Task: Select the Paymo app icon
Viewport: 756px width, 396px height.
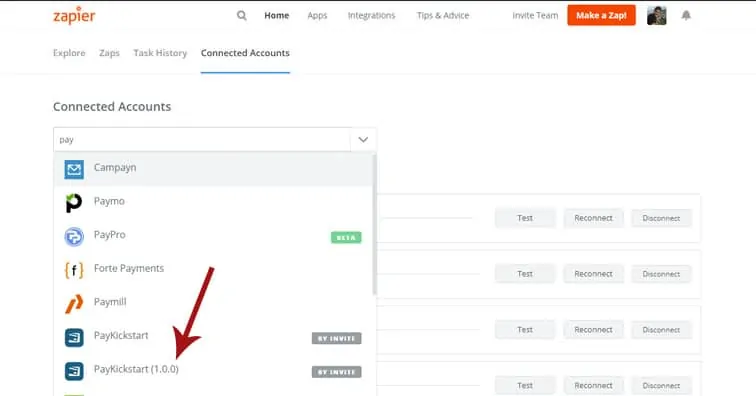Action: (x=74, y=203)
